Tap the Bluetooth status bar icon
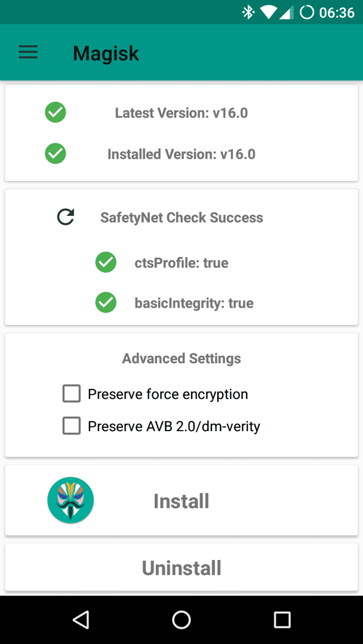Screen dimensions: 363x644 coord(248,13)
